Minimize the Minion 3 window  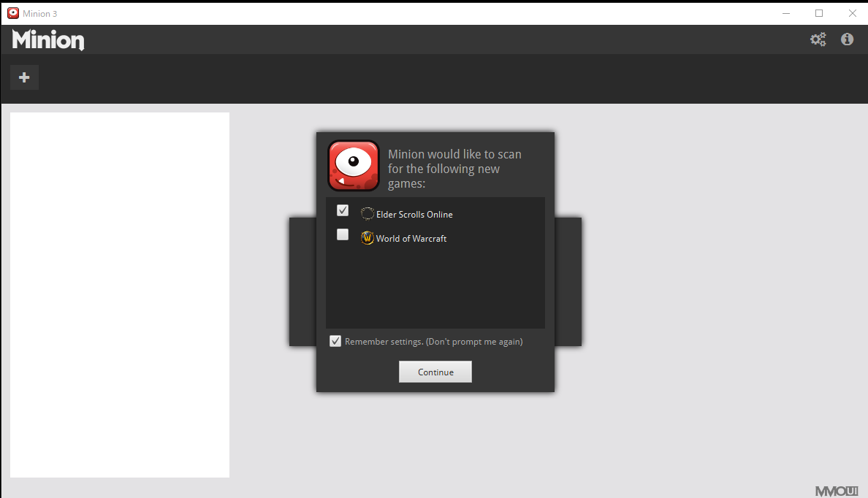[x=786, y=13]
